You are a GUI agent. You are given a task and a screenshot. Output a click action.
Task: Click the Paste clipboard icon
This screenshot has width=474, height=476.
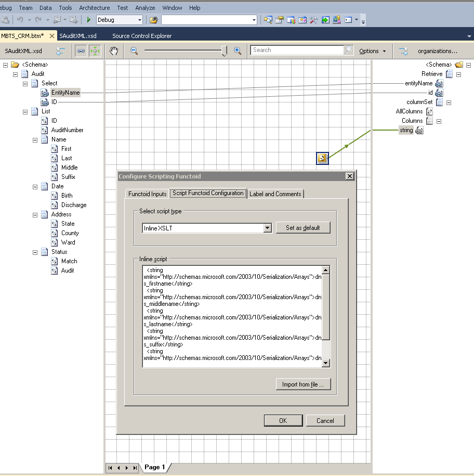(5, 20)
